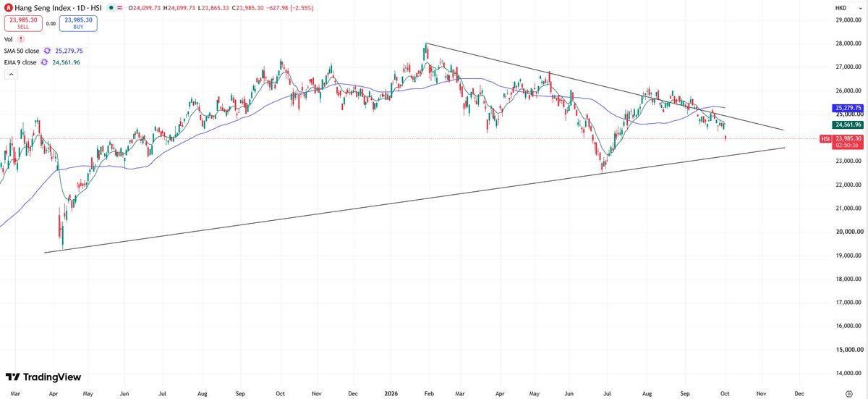Click the EMA 9 refresh circle icon
868x399 pixels.
[x=44, y=62]
